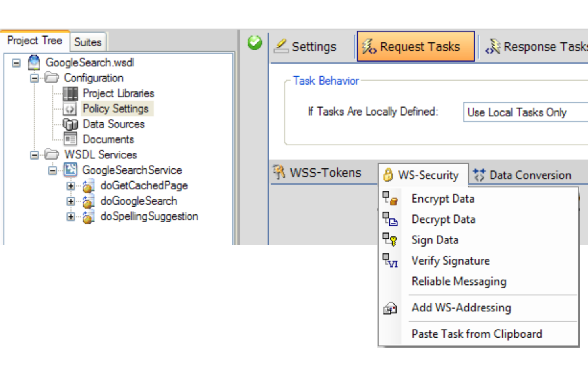Choose Encrypt Data from the menu
The width and height of the screenshot is (588, 392).
478,198
